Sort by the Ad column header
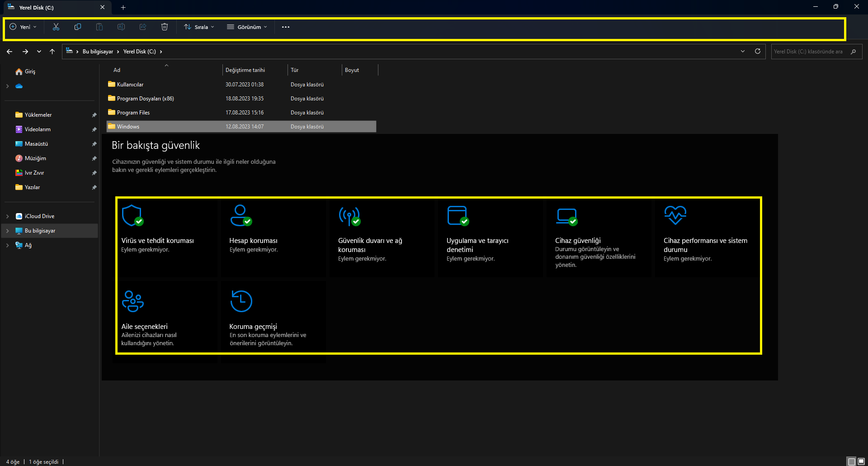 tap(165, 70)
